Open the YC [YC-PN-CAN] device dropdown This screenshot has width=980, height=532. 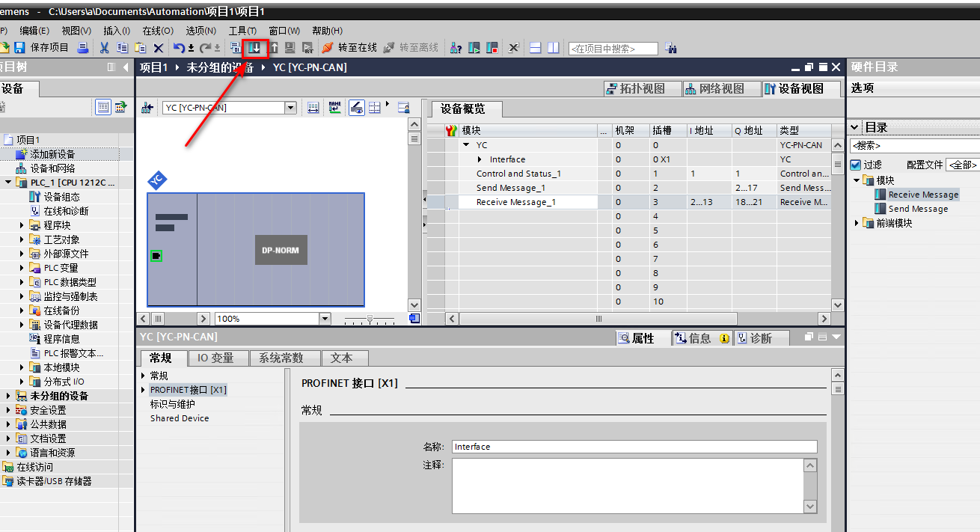point(290,108)
